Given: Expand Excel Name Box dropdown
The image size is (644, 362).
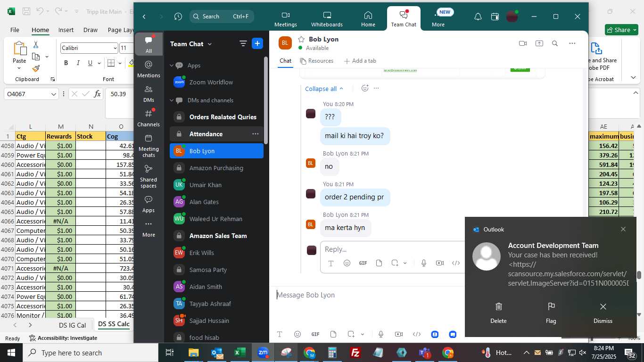Looking at the screenshot, I should [x=54, y=94].
